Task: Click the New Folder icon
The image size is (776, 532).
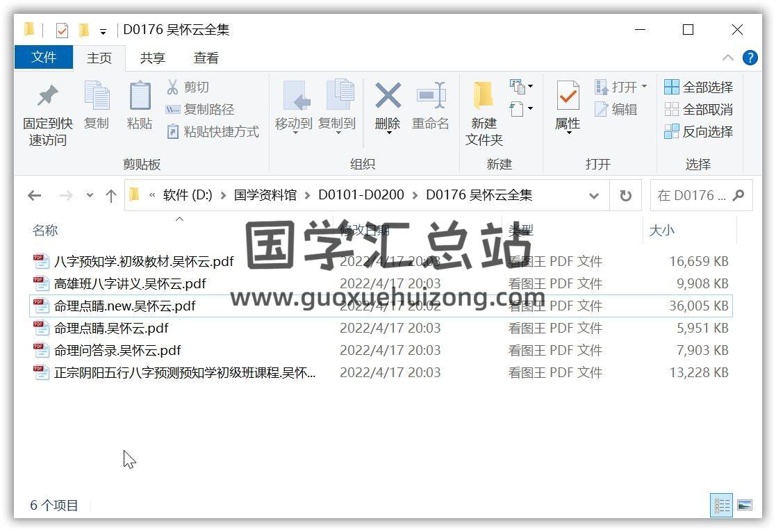Action: pos(484,97)
